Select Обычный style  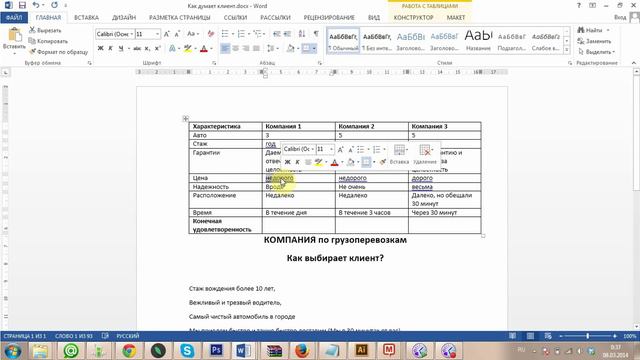[x=343, y=41]
